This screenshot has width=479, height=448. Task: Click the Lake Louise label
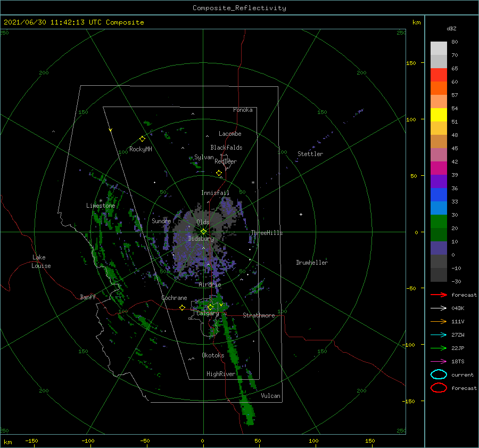click(x=41, y=262)
